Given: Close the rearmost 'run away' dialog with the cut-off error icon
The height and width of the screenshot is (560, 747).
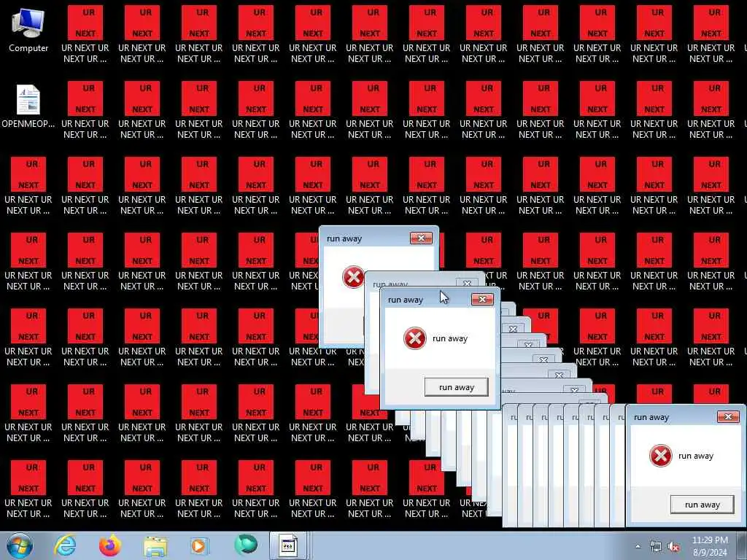Looking at the screenshot, I should tap(421, 238).
